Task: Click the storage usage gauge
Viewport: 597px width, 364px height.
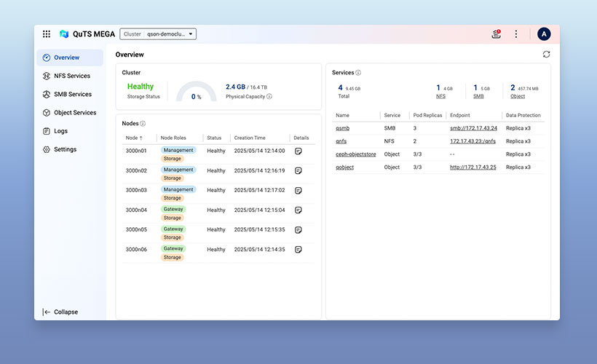Action: coord(197,92)
